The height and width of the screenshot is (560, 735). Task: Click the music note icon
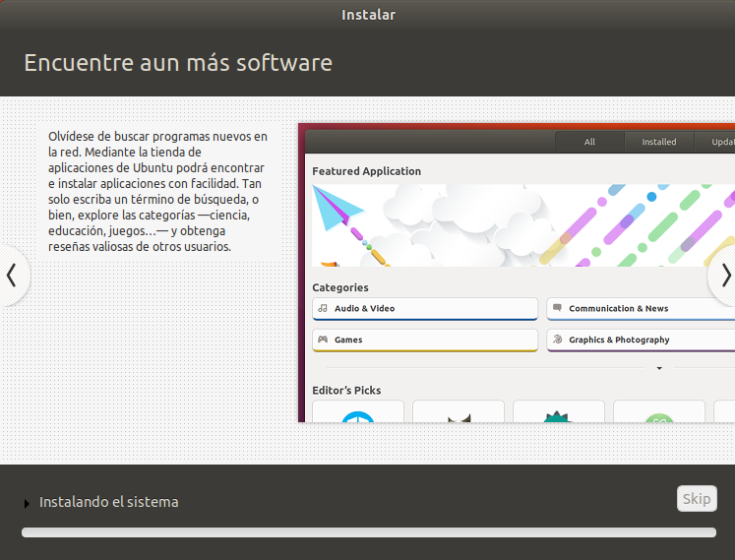click(x=323, y=308)
